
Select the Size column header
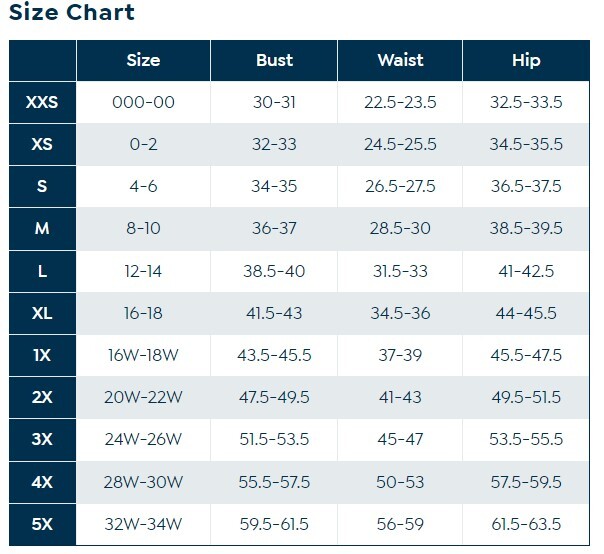coord(143,60)
